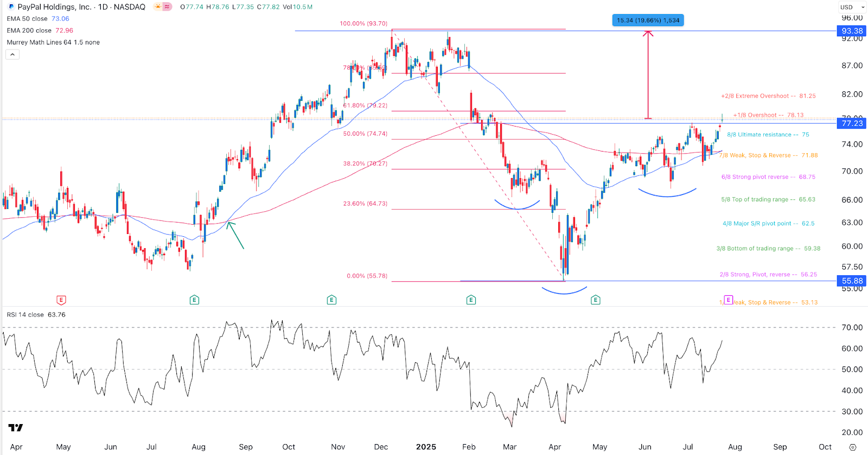Click the 23.60% (64.73) Fibonacci level label
The image size is (868, 455).
click(365, 204)
